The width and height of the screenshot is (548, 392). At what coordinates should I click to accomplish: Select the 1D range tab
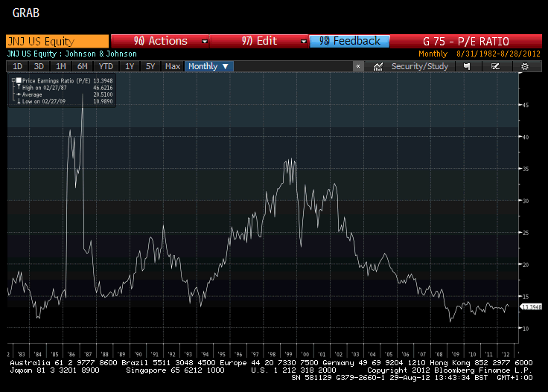17,66
